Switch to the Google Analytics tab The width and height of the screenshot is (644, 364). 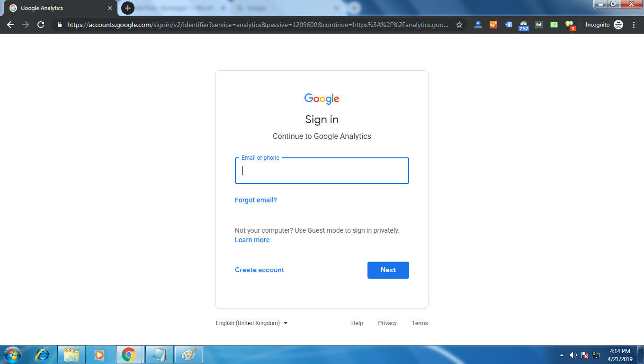point(60,8)
